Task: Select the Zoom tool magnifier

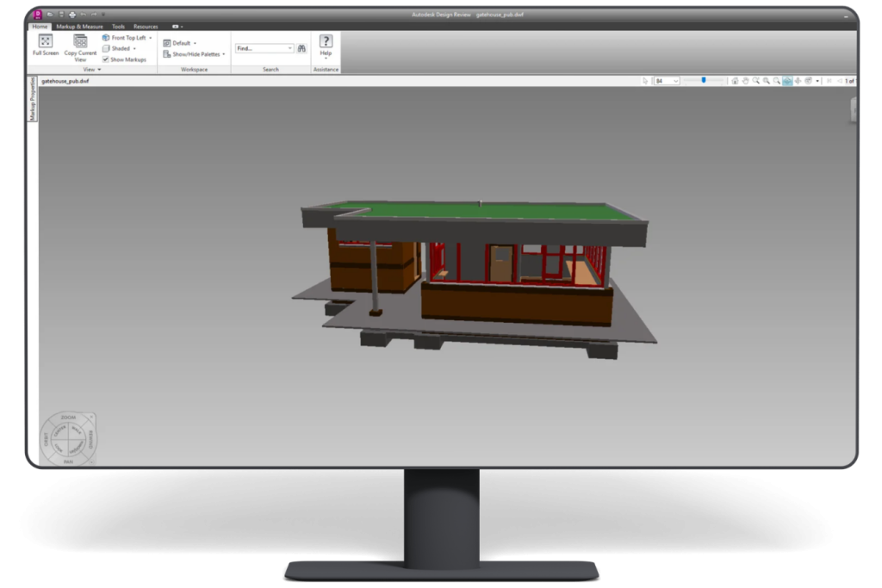Action: click(x=756, y=81)
